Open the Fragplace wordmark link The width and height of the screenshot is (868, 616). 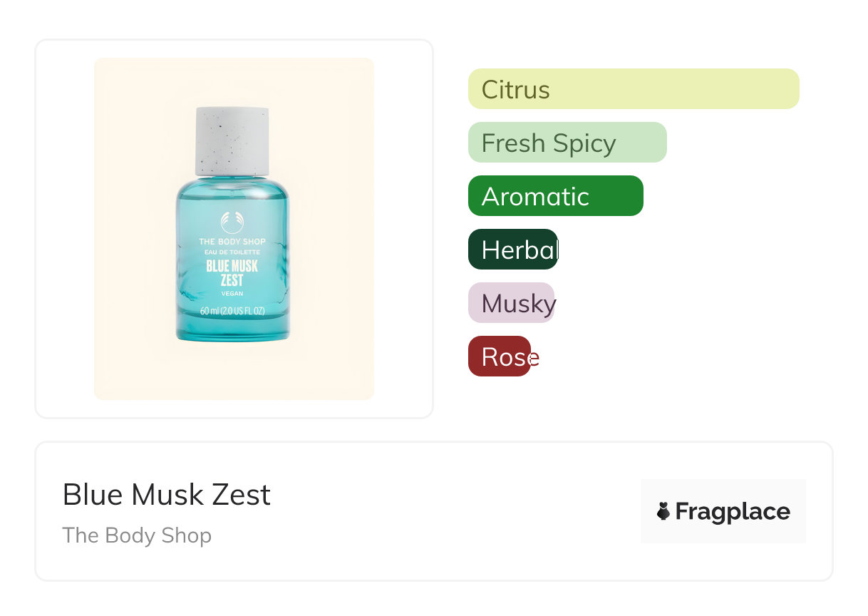pos(732,511)
